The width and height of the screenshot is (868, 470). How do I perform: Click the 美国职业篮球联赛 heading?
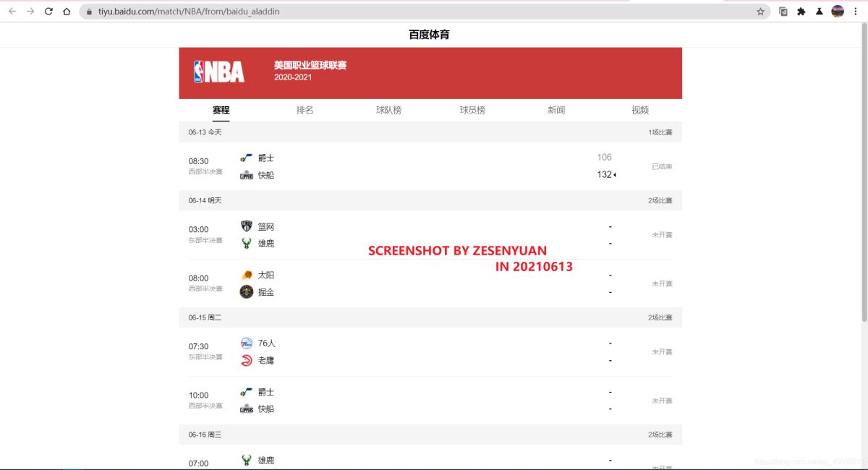tap(310, 65)
